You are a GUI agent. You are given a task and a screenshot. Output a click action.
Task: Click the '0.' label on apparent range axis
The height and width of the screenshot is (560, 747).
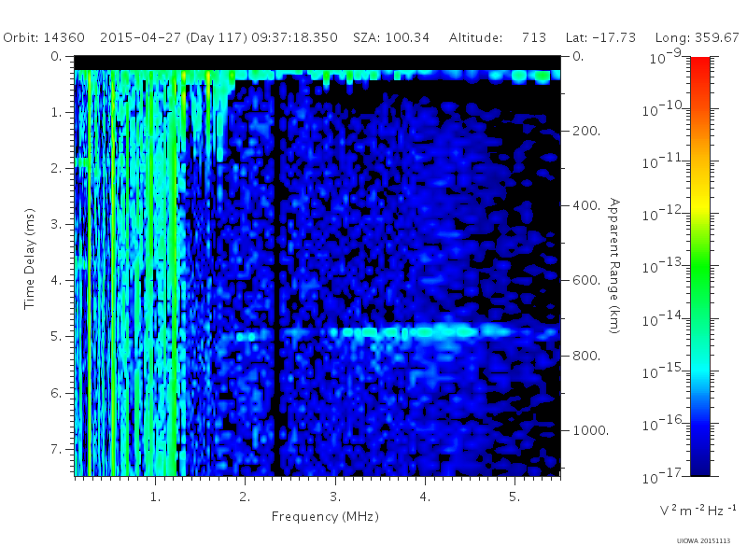pyautogui.click(x=578, y=56)
